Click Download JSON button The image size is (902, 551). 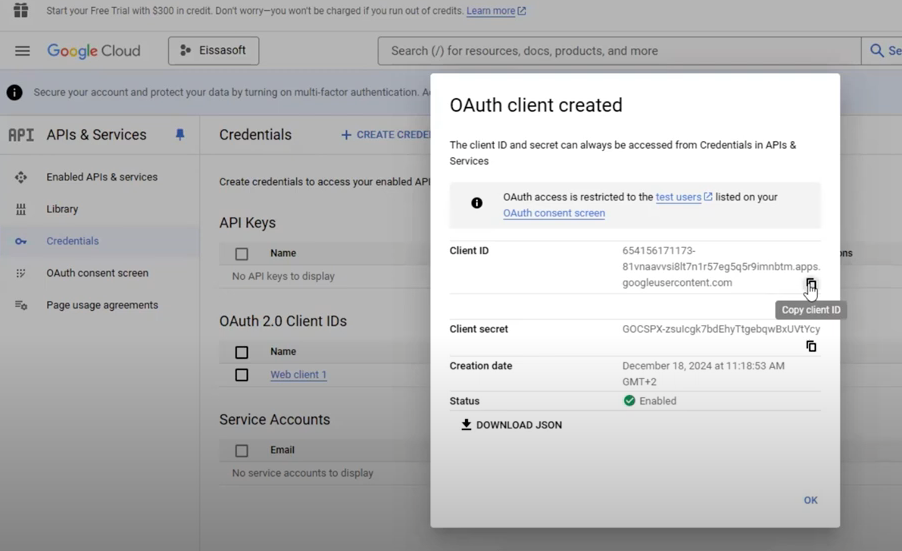coord(511,425)
